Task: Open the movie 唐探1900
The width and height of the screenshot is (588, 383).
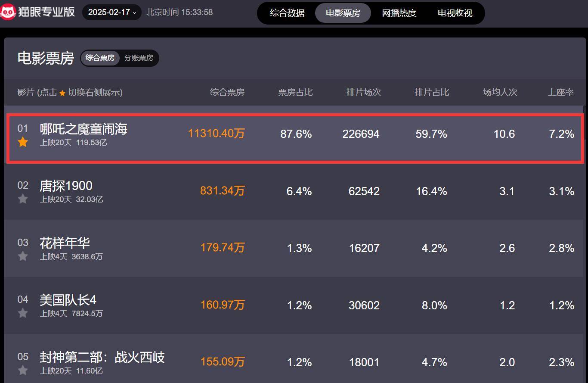Action: pos(66,186)
